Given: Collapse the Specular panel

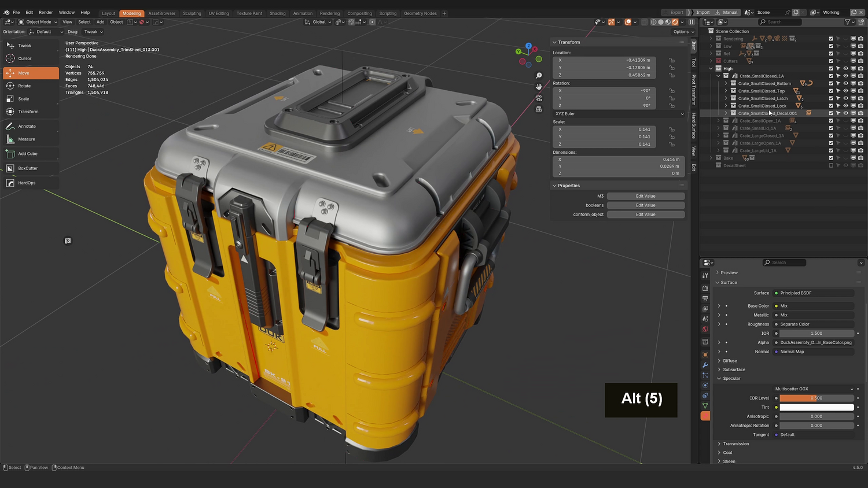Looking at the screenshot, I should click(x=719, y=379).
